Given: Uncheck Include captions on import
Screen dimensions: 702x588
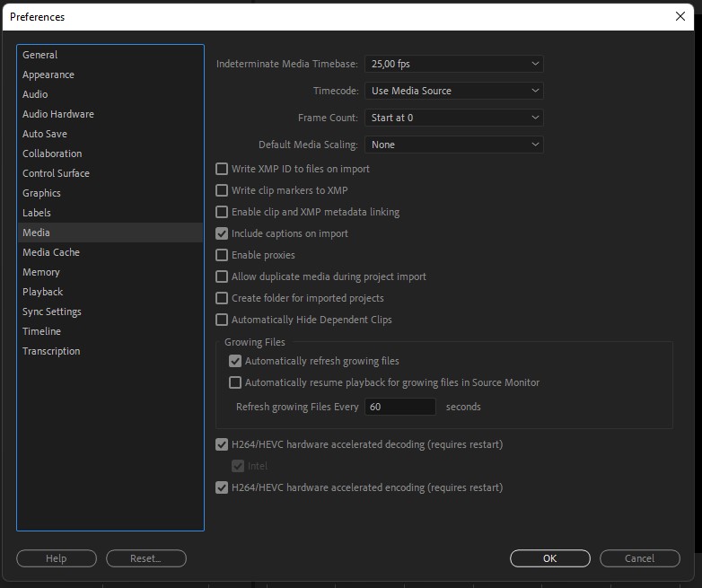Looking at the screenshot, I should click(222, 233).
